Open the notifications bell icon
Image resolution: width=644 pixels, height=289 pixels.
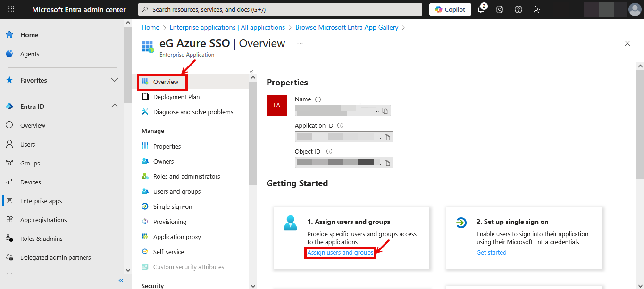481,9
